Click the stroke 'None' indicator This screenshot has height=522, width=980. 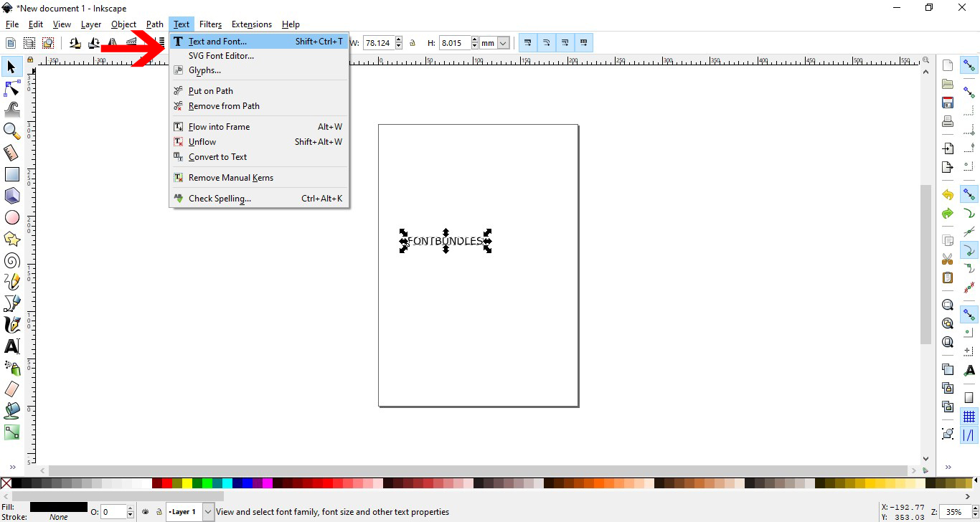point(59,517)
